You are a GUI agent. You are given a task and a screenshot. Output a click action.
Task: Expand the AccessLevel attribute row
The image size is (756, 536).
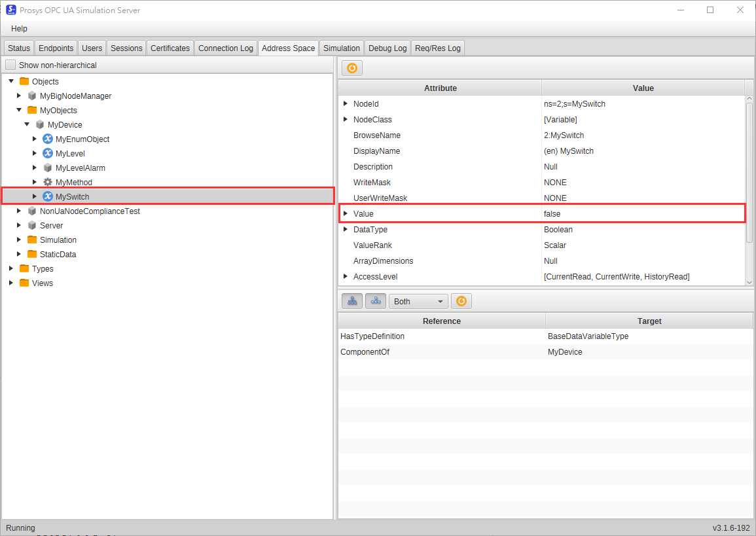click(346, 276)
